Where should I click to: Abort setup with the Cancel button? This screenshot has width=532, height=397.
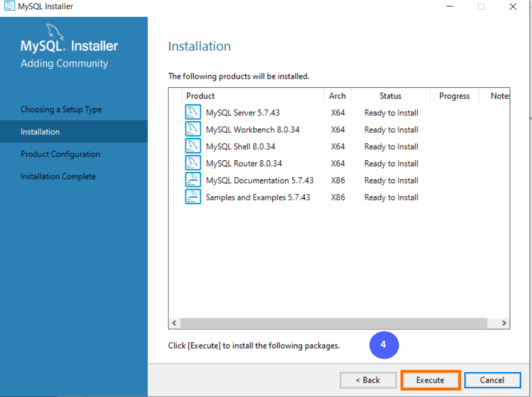coord(492,380)
